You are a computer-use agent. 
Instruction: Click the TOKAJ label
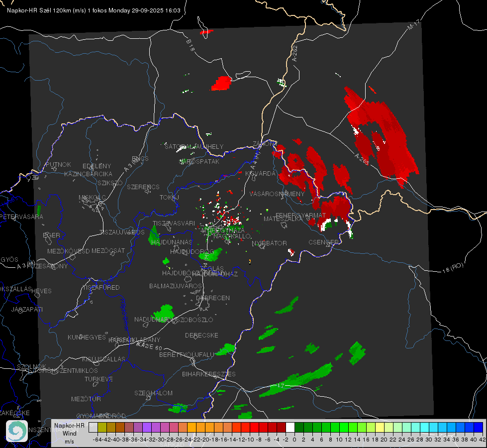pyautogui.click(x=169, y=198)
